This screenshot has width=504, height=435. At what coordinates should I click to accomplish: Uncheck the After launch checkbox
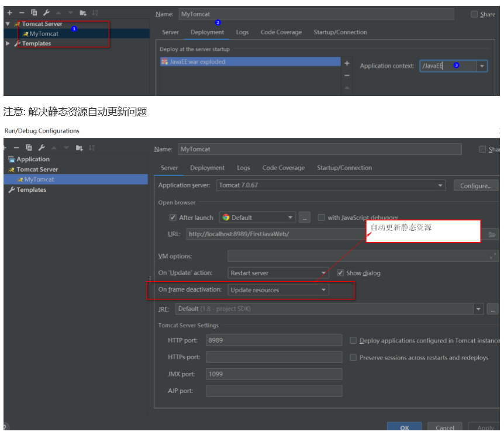tap(172, 217)
